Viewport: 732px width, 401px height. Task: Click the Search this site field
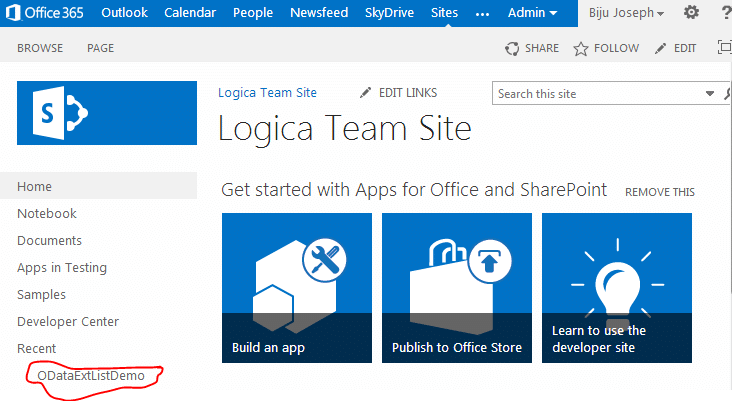[x=605, y=94]
